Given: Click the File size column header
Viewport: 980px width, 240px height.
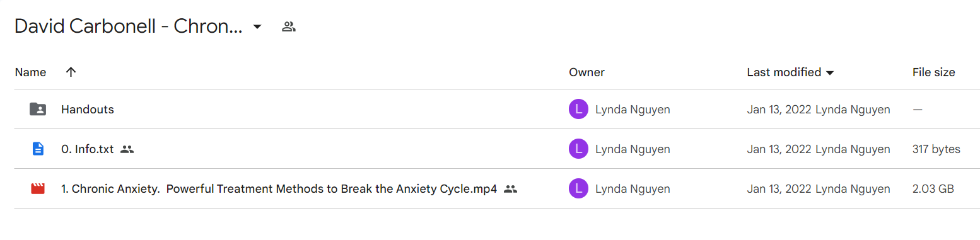Looking at the screenshot, I should click(x=933, y=72).
